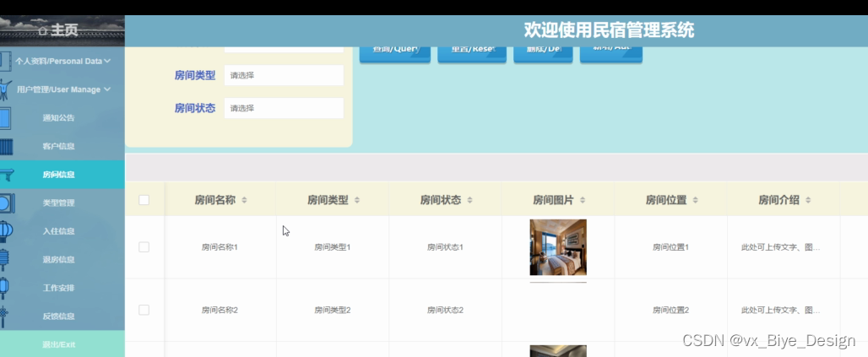
Task: Click the 类型管理 sidebar icon
Action: (x=8, y=203)
